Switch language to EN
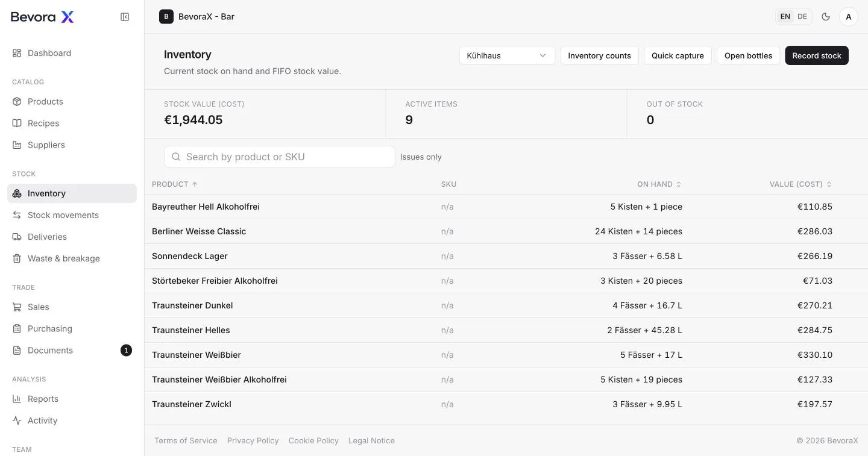868x456 pixels. [785, 17]
